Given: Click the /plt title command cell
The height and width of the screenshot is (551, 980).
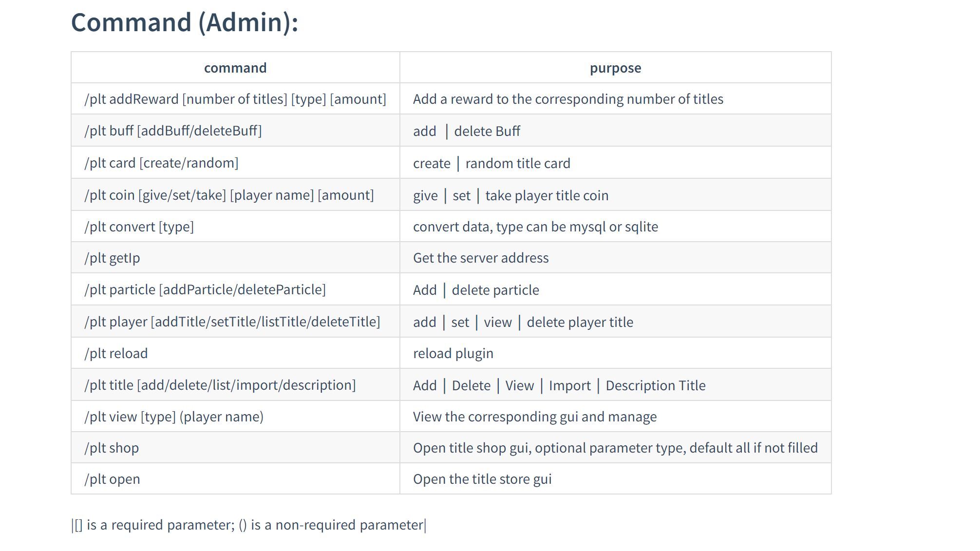Looking at the screenshot, I should coord(235,385).
